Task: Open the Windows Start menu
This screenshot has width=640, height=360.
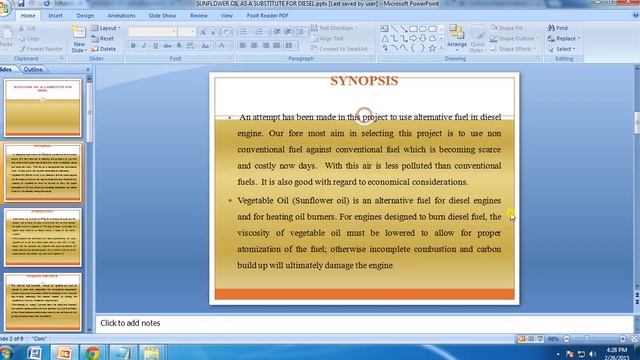Action: tap(7, 353)
